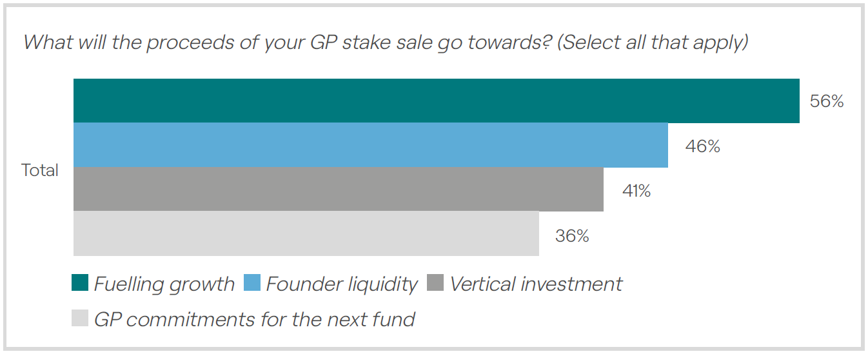Select the dark gray 41% bar
The height and width of the screenshot is (354, 868).
tap(338, 189)
